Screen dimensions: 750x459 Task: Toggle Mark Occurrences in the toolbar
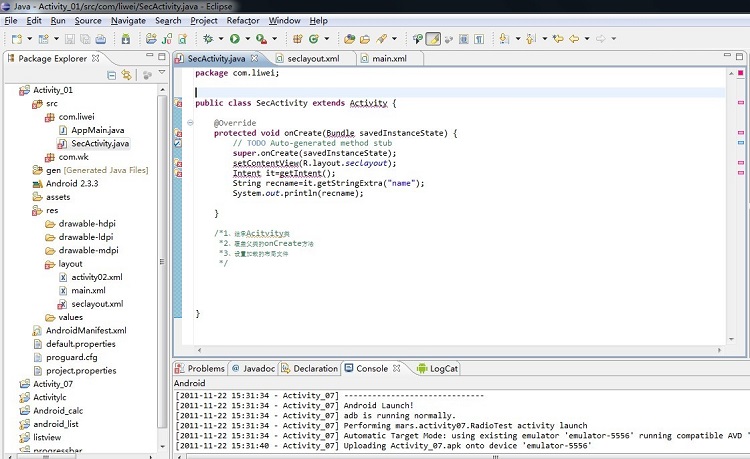tap(433, 39)
